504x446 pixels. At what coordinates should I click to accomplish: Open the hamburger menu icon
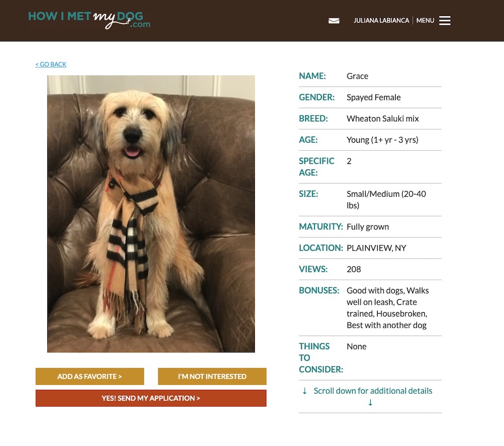click(444, 21)
